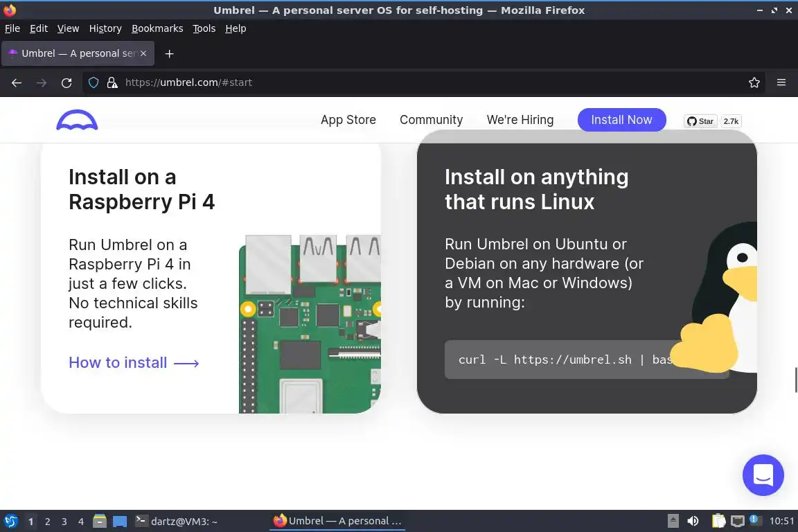Open the View menu
The width and height of the screenshot is (798, 532).
tap(68, 28)
